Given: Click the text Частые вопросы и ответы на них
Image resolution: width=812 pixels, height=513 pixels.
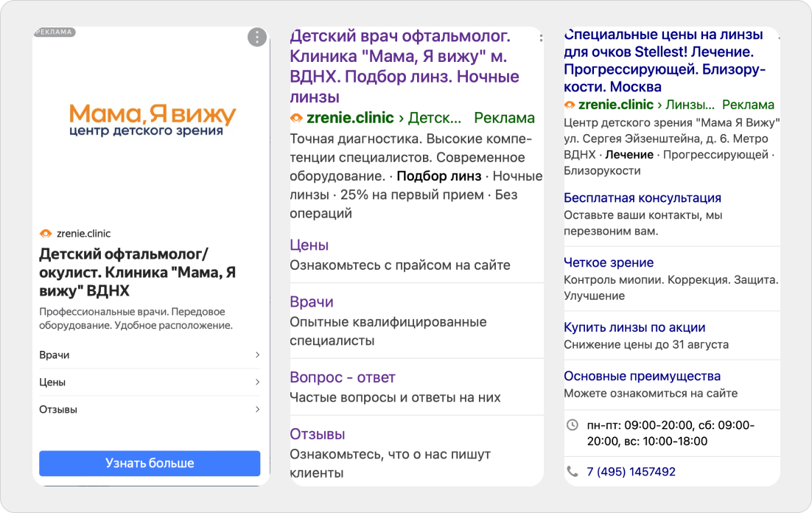Looking at the screenshot, I should point(395,397).
